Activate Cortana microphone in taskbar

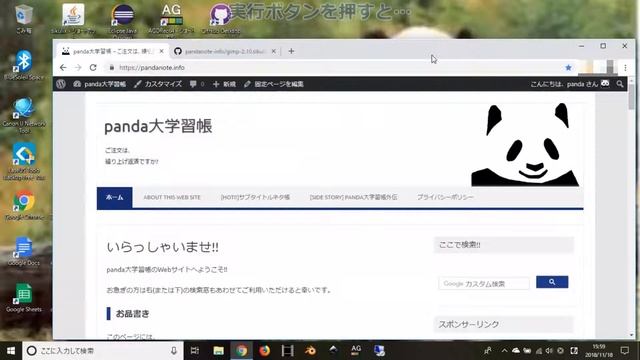(174, 351)
